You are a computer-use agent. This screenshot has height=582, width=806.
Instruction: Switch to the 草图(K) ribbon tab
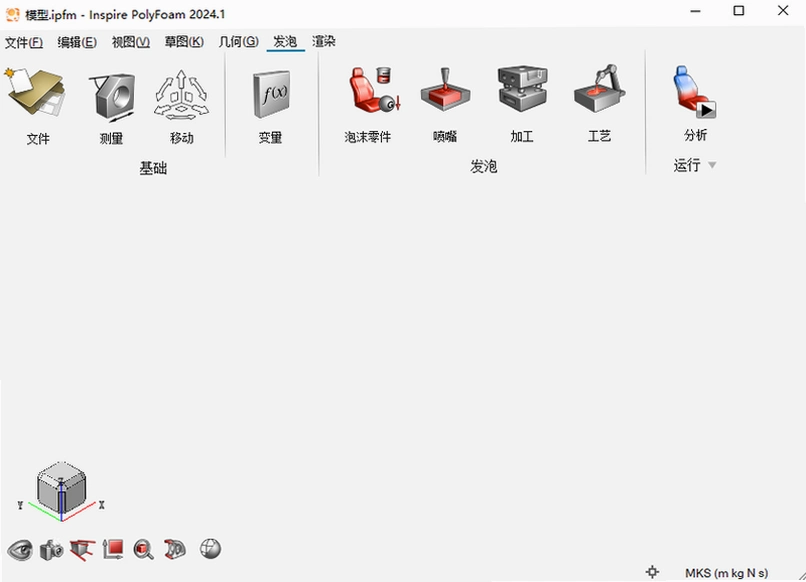(x=184, y=42)
